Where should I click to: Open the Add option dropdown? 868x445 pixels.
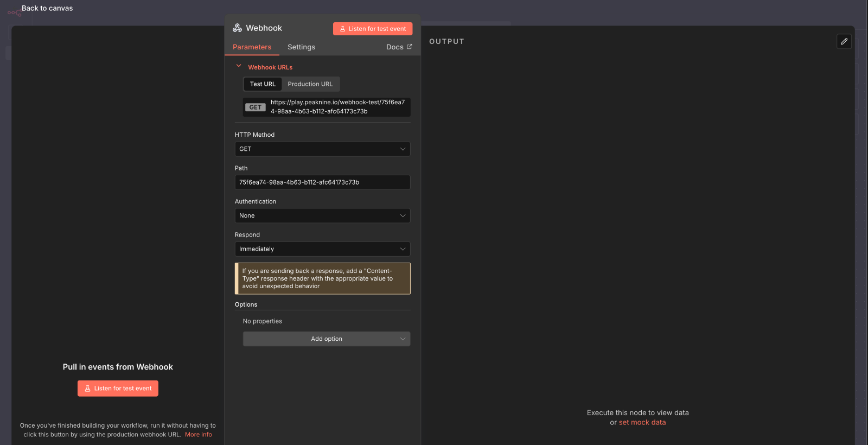327,339
